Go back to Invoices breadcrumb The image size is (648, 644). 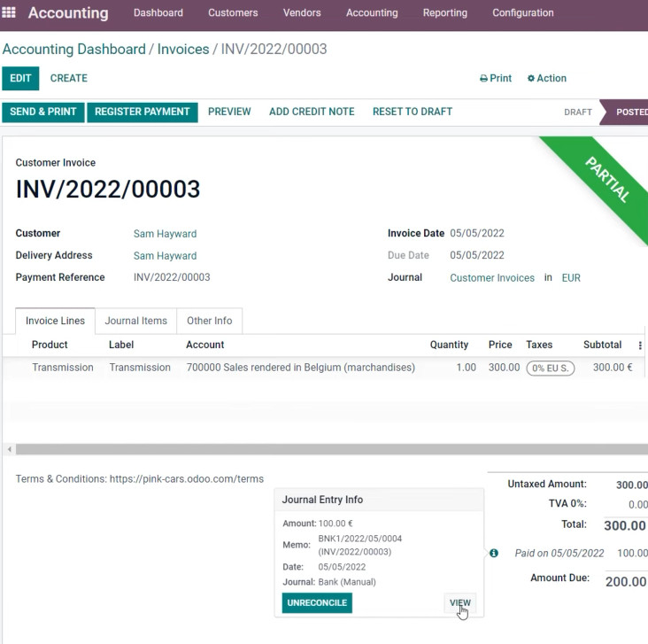coord(183,50)
